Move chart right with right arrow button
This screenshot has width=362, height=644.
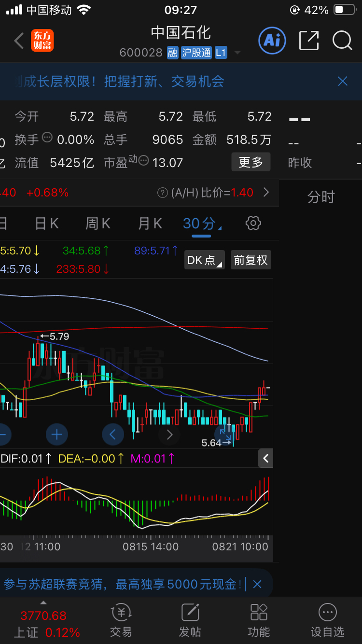(x=169, y=434)
